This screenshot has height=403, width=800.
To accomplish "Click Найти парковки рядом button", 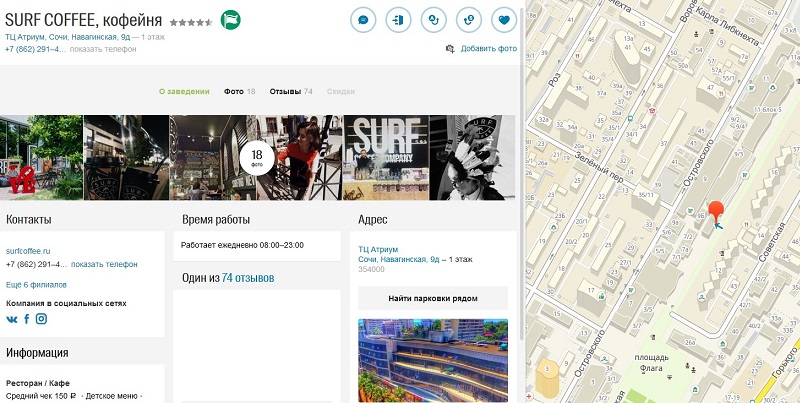I will [433, 298].
